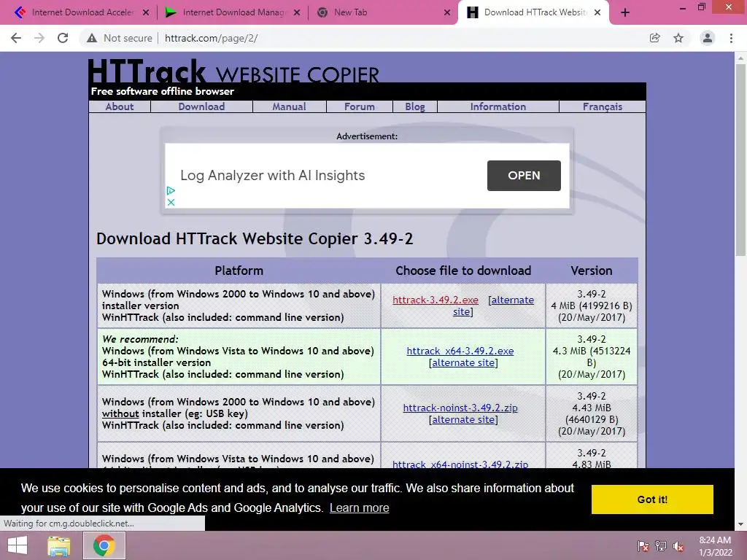Click the Log Analyzer with AI Insights ad text
This screenshot has height=560, width=747.
pos(273,176)
